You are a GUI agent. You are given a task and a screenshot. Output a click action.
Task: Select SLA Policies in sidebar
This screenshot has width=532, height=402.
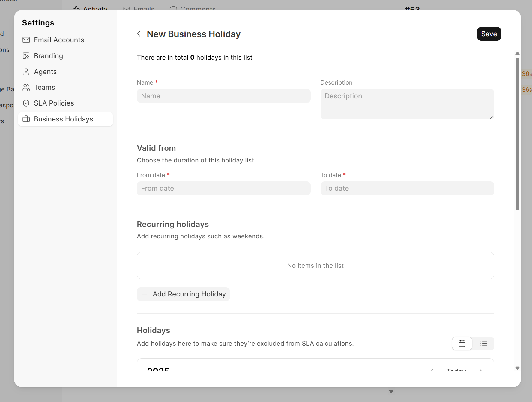pyautogui.click(x=54, y=103)
